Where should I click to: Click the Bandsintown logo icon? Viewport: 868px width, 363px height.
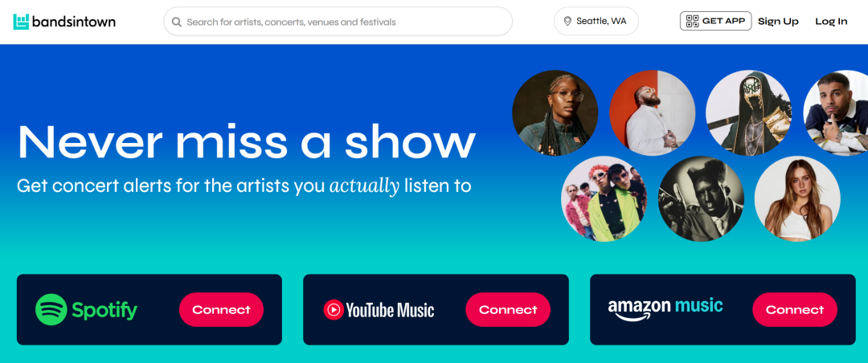click(x=21, y=22)
